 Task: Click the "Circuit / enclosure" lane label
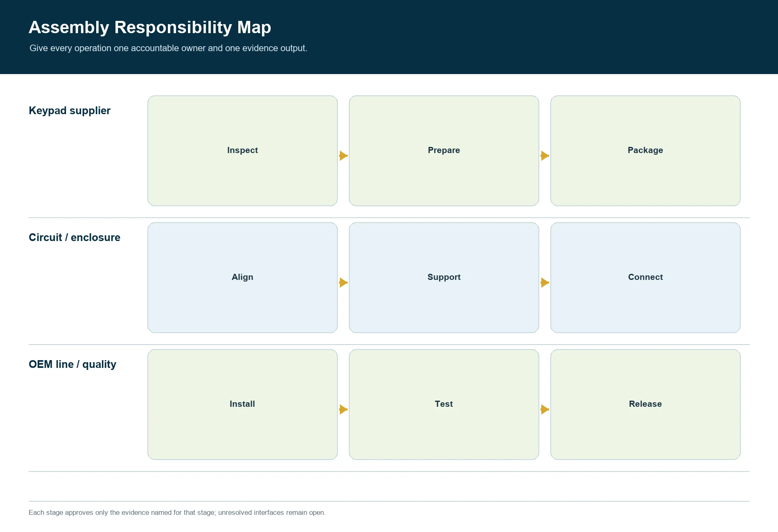pyautogui.click(x=75, y=238)
